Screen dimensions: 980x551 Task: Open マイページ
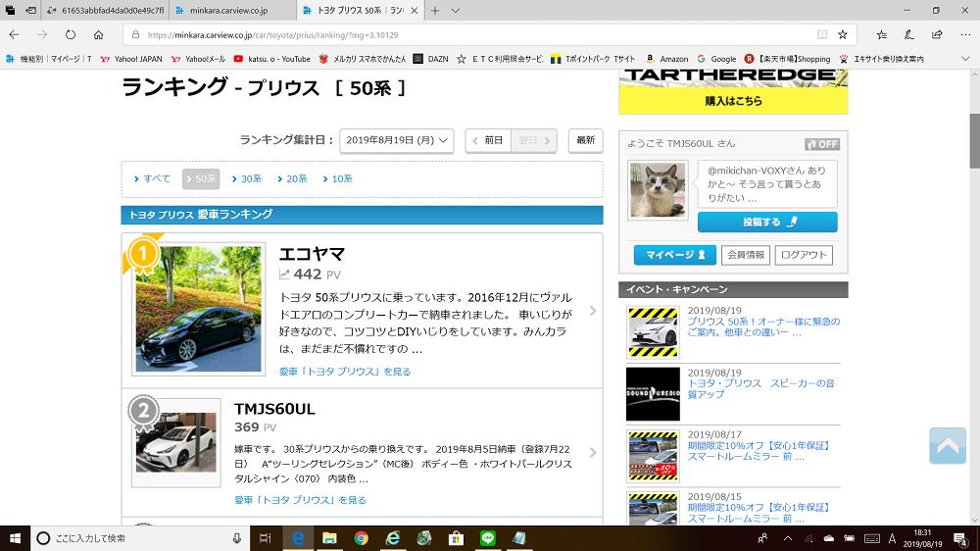coord(675,255)
